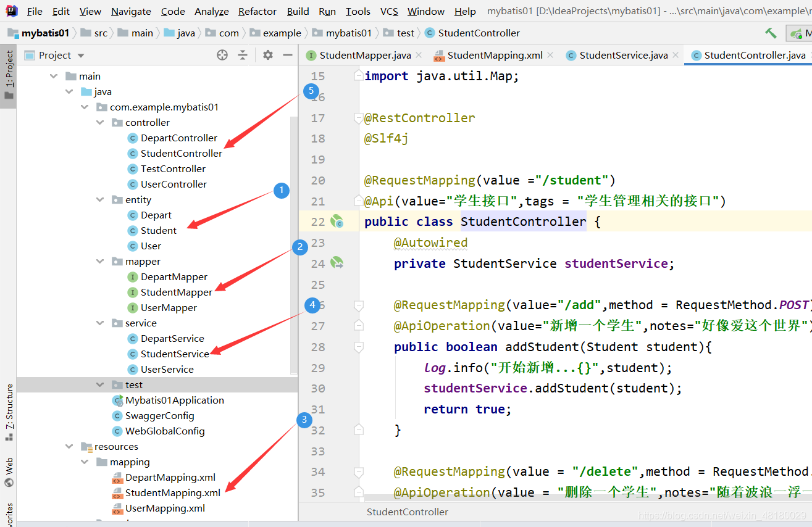
Task: Toggle fold marker at line 34
Action: pyautogui.click(x=358, y=471)
